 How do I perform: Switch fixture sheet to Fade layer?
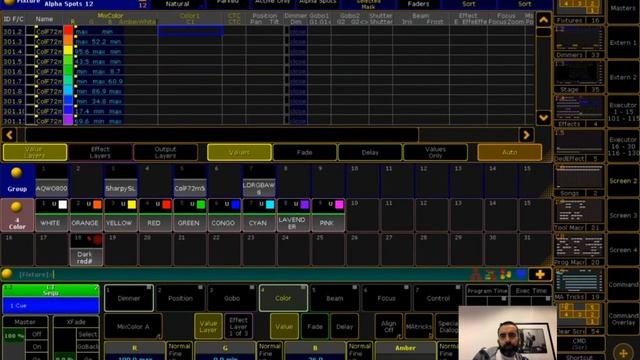[x=304, y=152]
